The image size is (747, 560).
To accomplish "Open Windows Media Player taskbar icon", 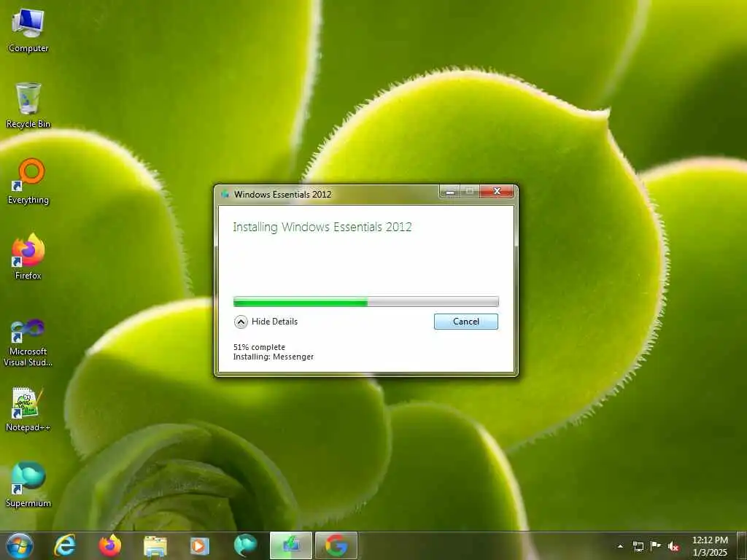I will pos(200,545).
